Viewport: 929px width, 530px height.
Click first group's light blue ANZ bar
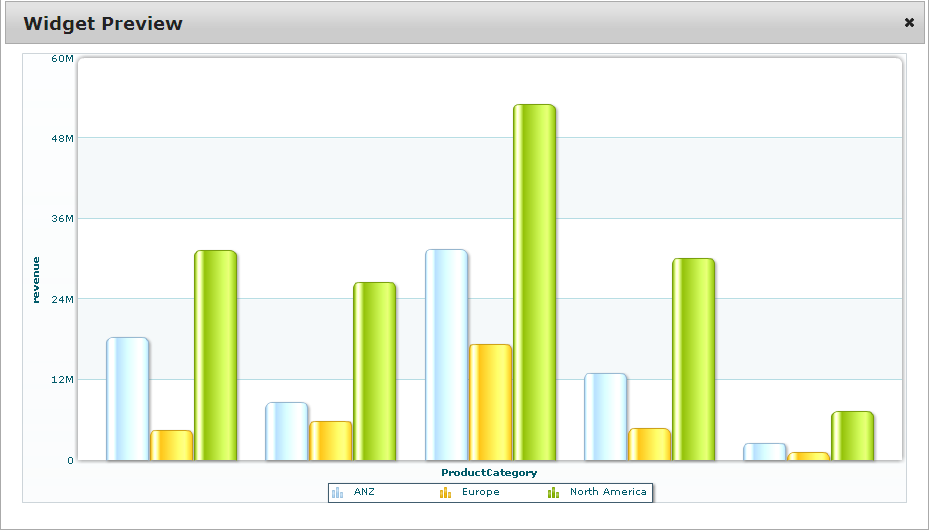tap(128, 399)
